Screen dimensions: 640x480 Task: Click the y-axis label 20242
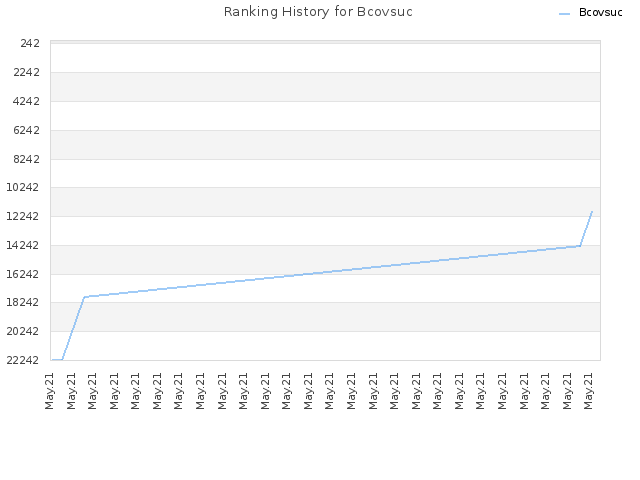coord(23,331)
